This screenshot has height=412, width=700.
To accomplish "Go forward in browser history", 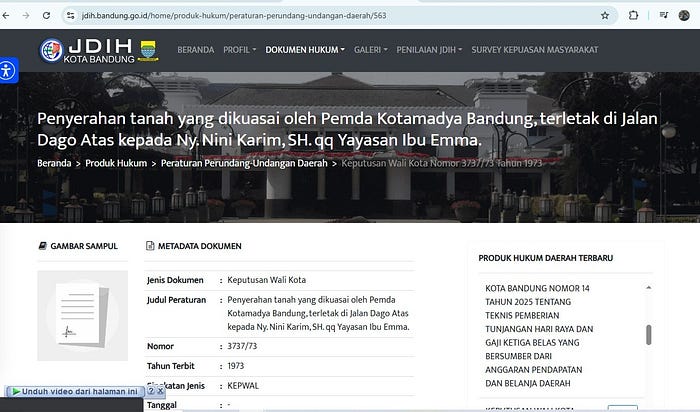I will pos(26,16).
